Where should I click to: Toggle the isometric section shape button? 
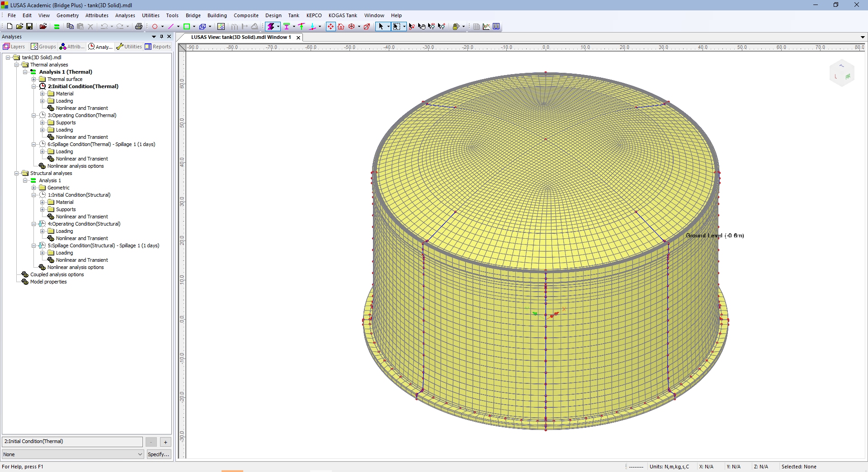click(x=271, y=27)
